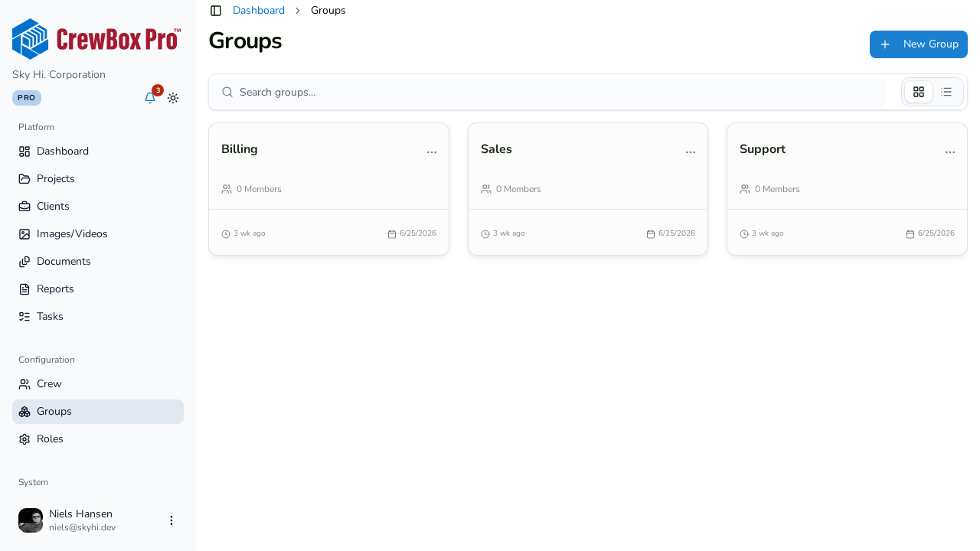
Task: Open Clients in sidebar
Action: point(98,207)
